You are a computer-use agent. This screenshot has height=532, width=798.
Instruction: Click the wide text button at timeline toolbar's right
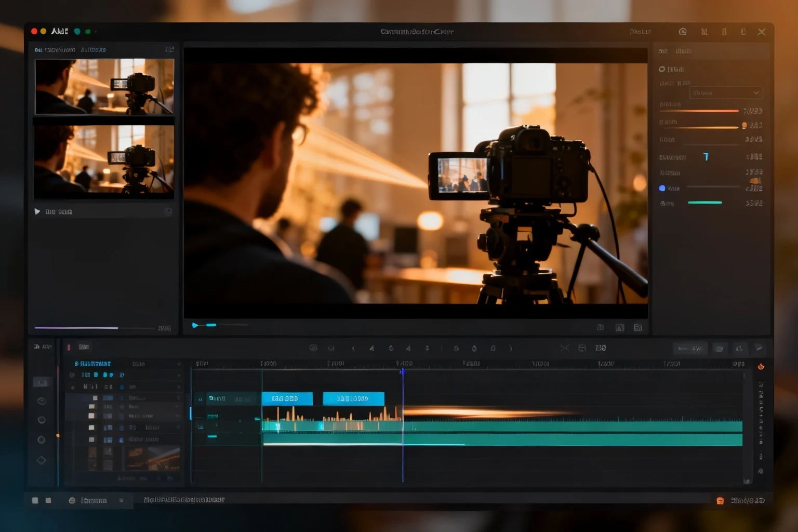pyautogui.click(x=690, y=348)
